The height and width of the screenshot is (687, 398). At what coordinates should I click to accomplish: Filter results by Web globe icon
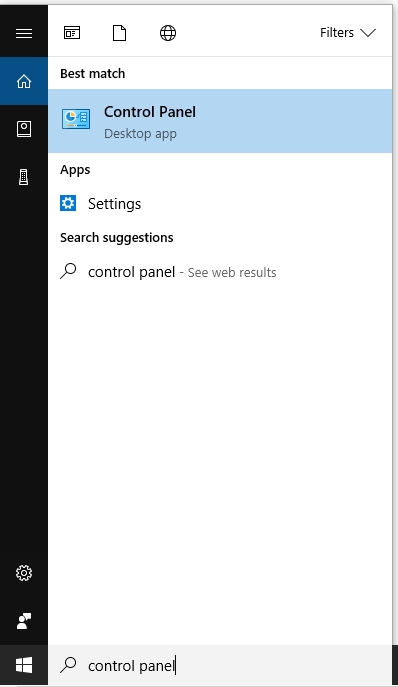point(168,33)
